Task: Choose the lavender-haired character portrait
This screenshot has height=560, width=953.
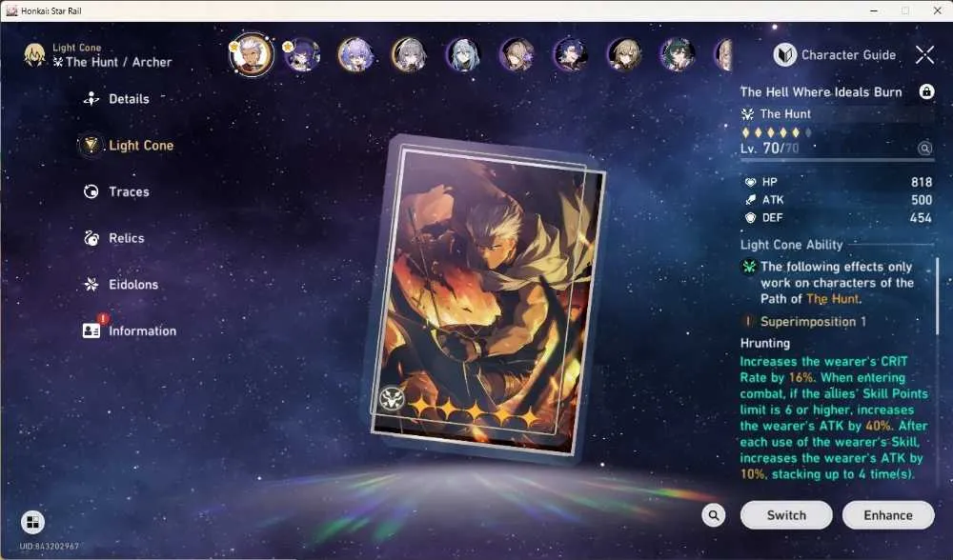Action: click(355, 54)
